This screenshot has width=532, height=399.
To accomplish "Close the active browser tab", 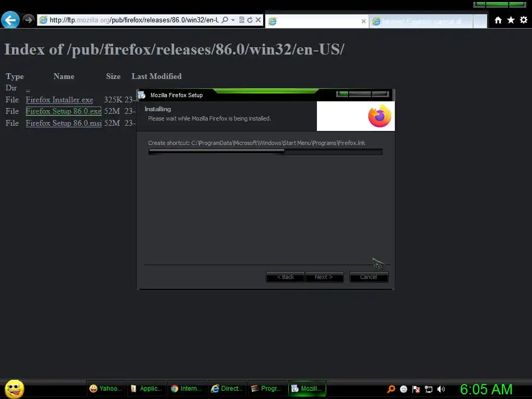I will (x=363, y=21).
